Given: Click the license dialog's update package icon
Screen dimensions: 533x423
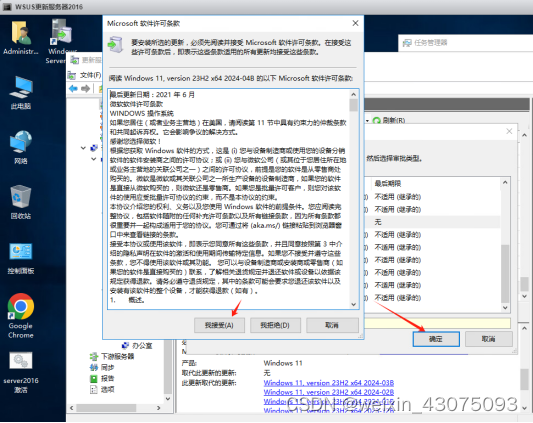Looking at the screenshot, I should click(116, 44).
